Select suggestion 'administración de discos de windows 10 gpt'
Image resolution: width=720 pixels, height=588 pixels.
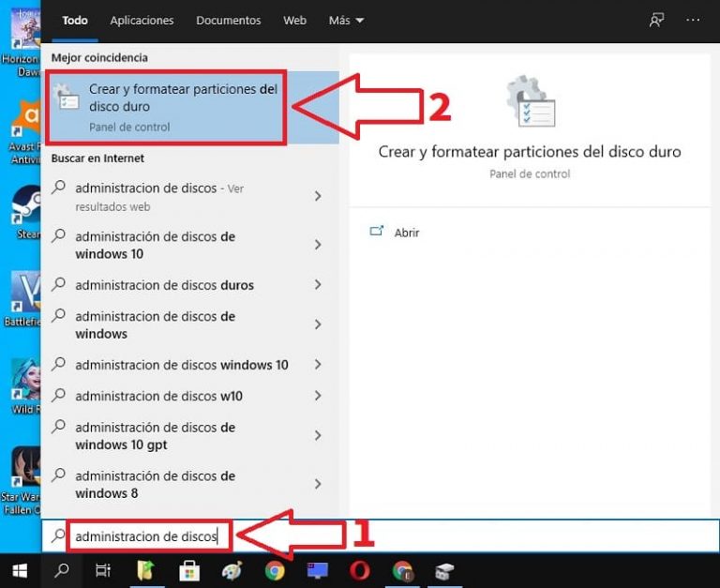[x=156, y=436]
